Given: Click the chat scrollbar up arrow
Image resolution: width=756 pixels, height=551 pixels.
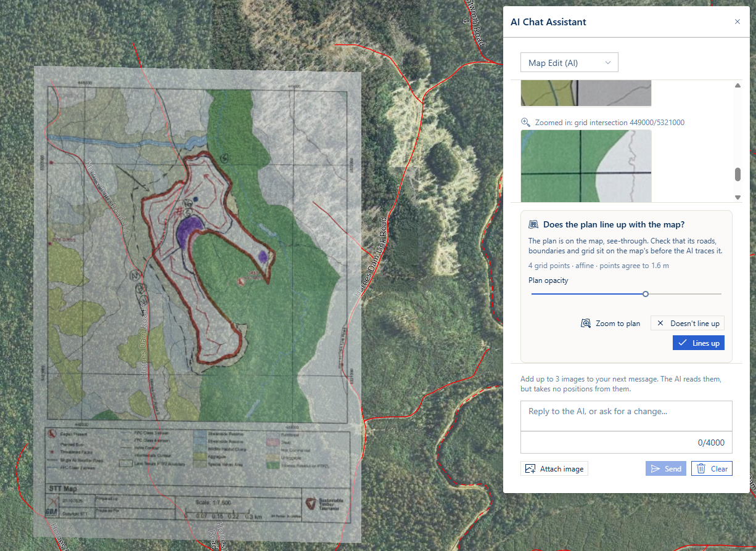Looking at the screenshot, I should pyautogui.click(x=738, y=86).
